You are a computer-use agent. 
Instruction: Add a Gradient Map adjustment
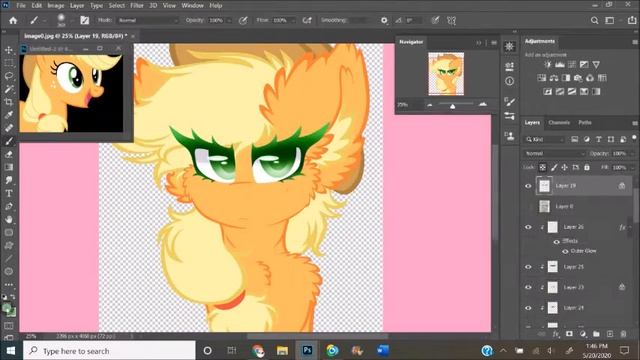pos(596,91)
